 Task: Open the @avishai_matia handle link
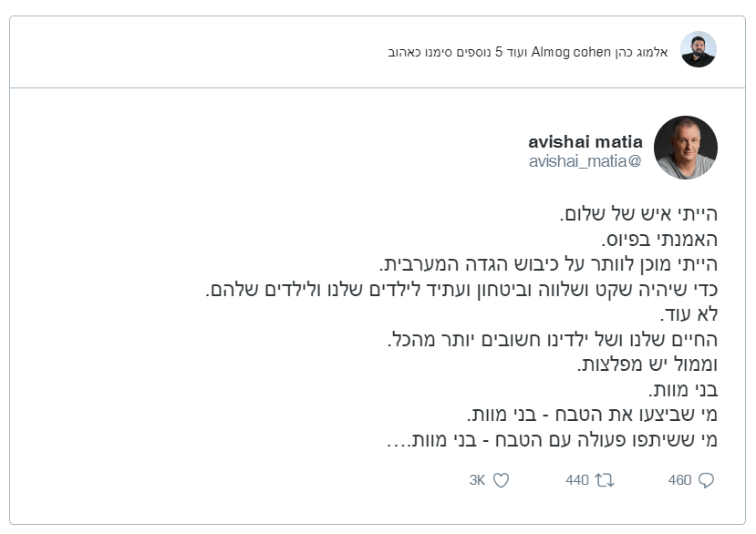click(x=585, y=161)
